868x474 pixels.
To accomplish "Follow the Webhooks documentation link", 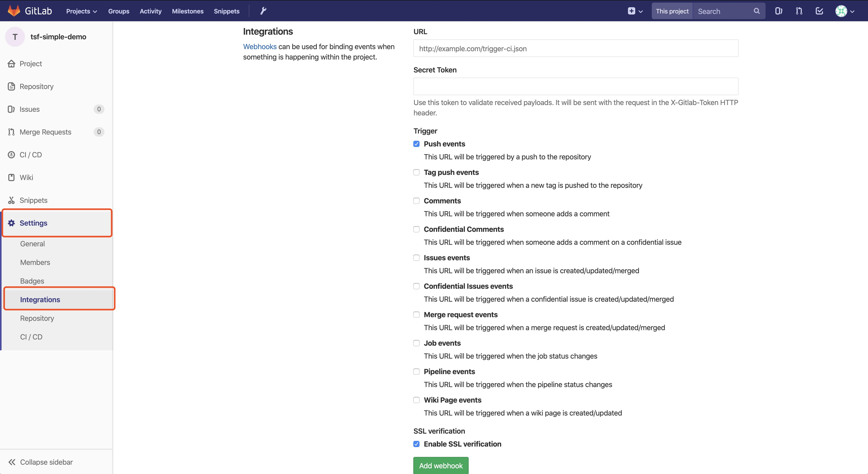I will click(260, 47).
